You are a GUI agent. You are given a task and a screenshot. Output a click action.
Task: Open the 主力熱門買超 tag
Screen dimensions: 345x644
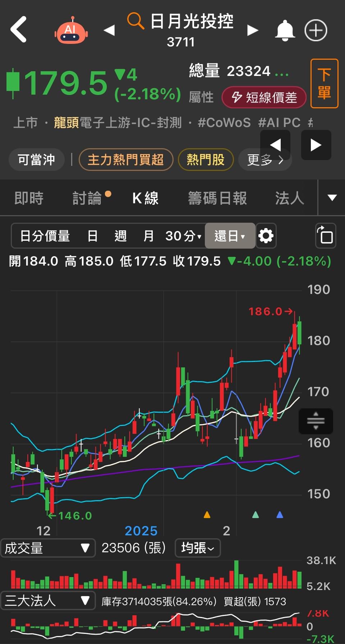click(x=126, y=159)
